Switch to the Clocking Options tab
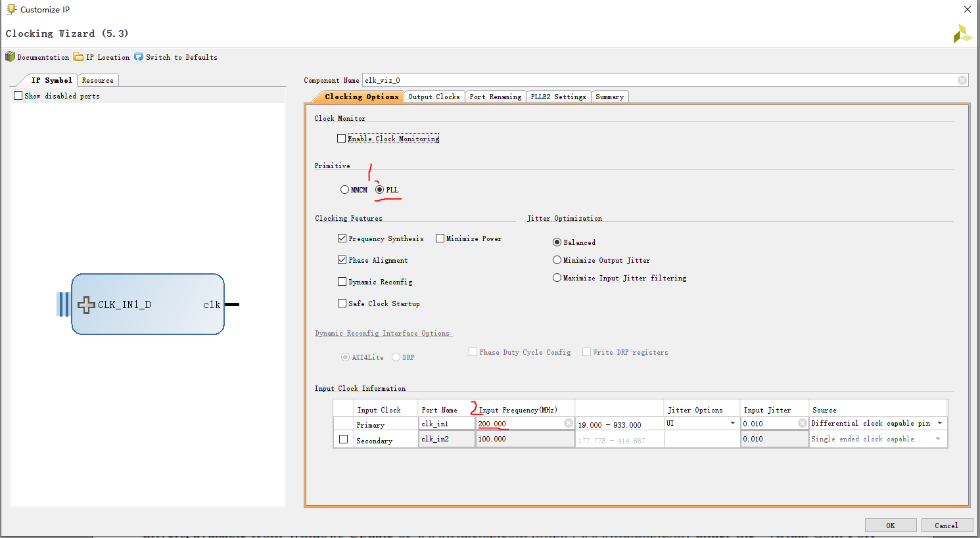Image resolution: width=980 pixels, height=538 pixels. click(x=362, y=97)
